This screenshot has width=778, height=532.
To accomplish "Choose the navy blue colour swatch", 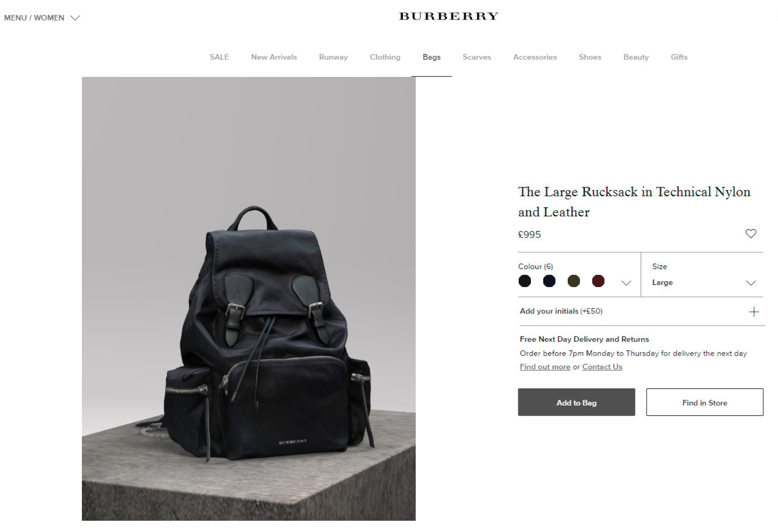I will pyautogui.click(x=549, y=281).
